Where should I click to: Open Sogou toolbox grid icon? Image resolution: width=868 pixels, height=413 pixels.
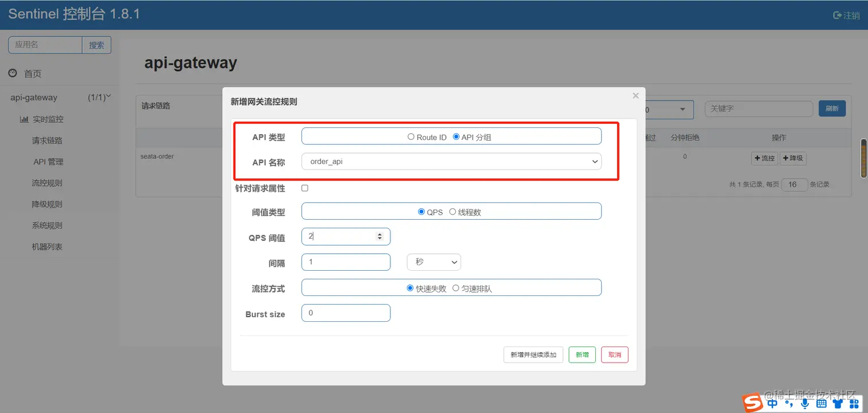point(854,404)
